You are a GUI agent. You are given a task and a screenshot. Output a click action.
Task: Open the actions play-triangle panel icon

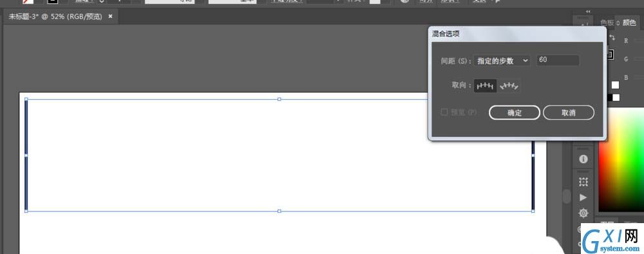tap(583, 197)
